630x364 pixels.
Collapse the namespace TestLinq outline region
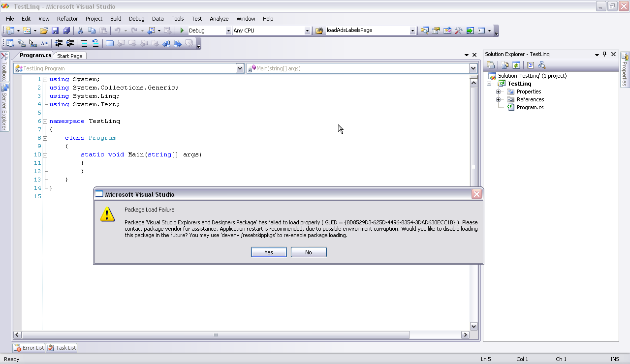click(45, 121)
